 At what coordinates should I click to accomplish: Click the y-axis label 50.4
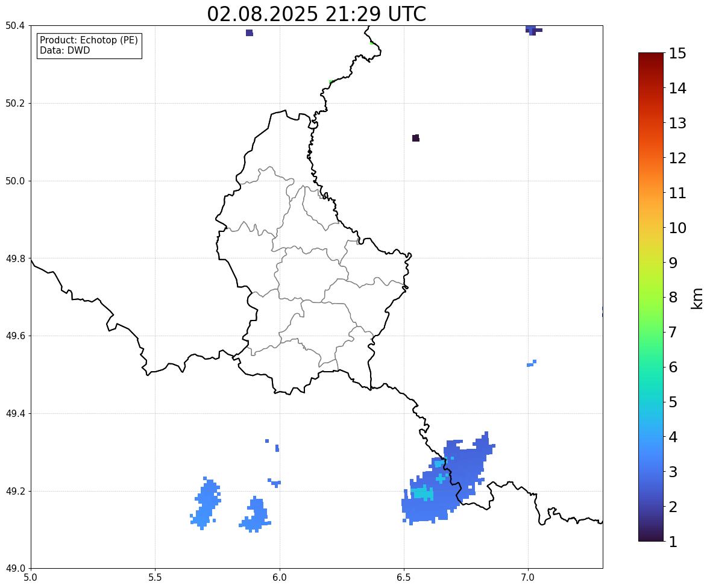pos(14,26)
